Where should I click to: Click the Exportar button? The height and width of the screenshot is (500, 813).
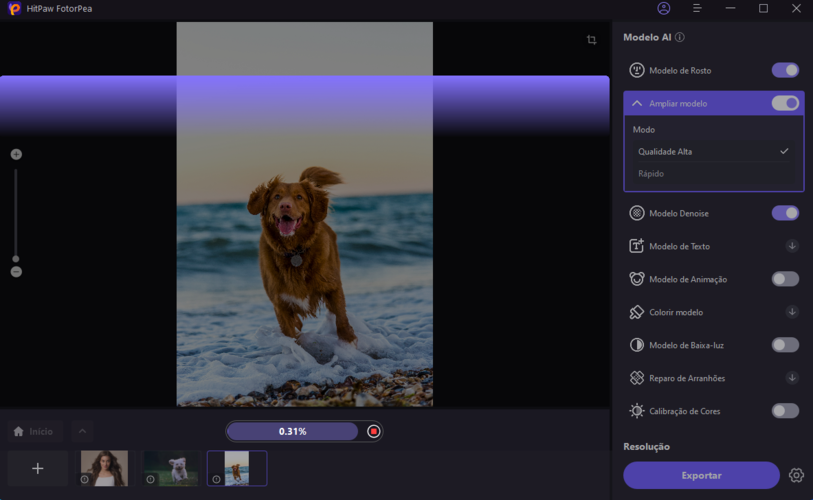701,476
